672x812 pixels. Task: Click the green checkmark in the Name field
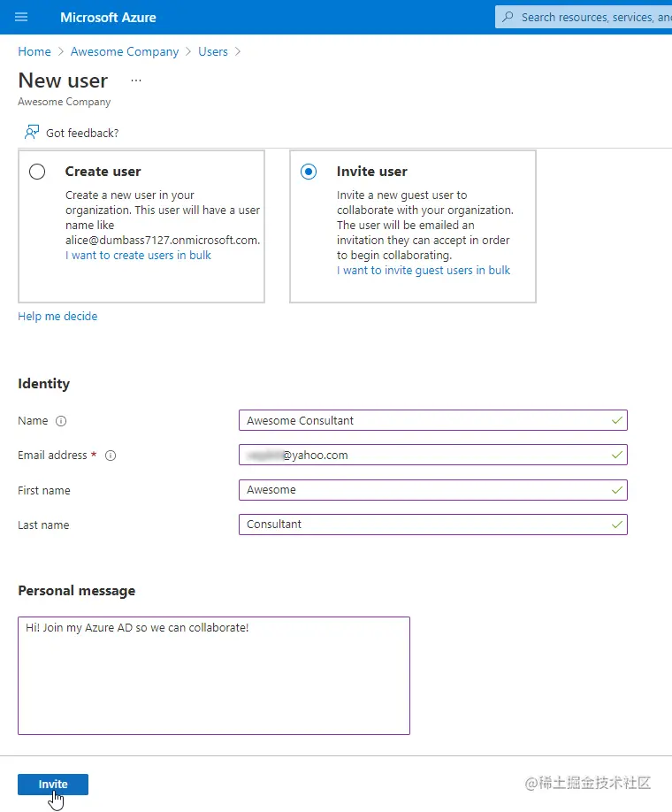point(616,420)
